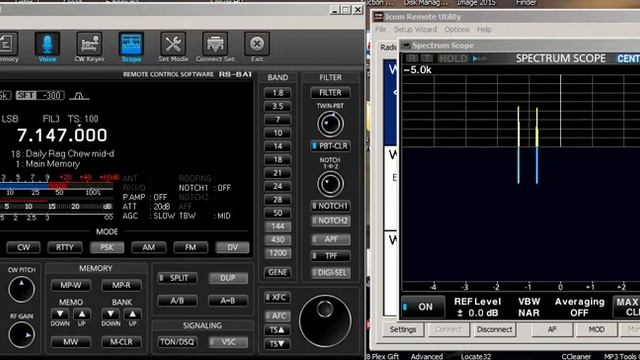Click the FILTER button

click(x=330, y=93)
